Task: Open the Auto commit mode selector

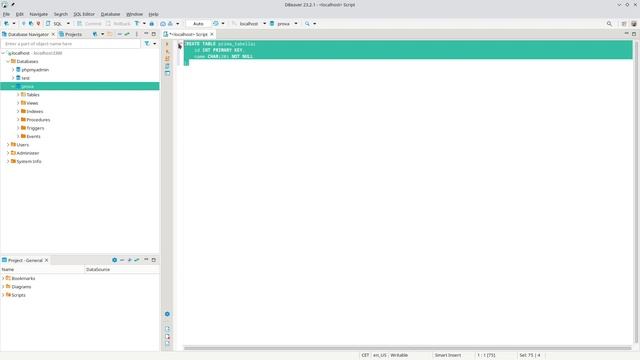Action: tap(198, 24)
